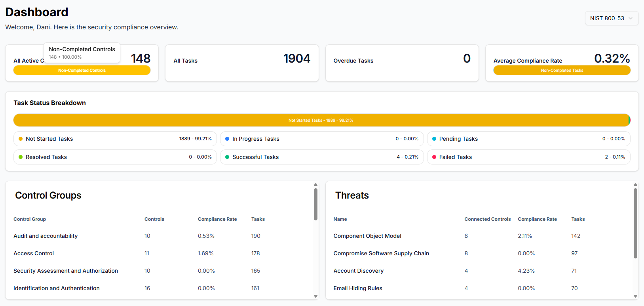Click the Control Groups scroll down arrow

point(315,296)
